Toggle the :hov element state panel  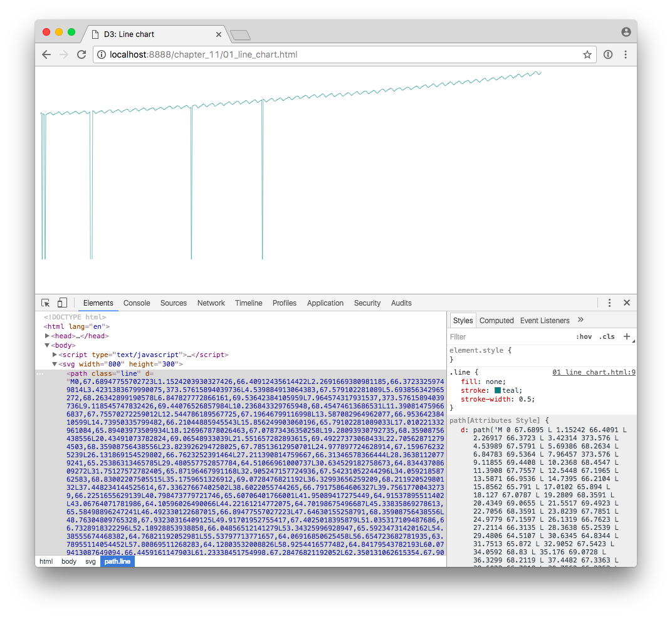[584, 337]
